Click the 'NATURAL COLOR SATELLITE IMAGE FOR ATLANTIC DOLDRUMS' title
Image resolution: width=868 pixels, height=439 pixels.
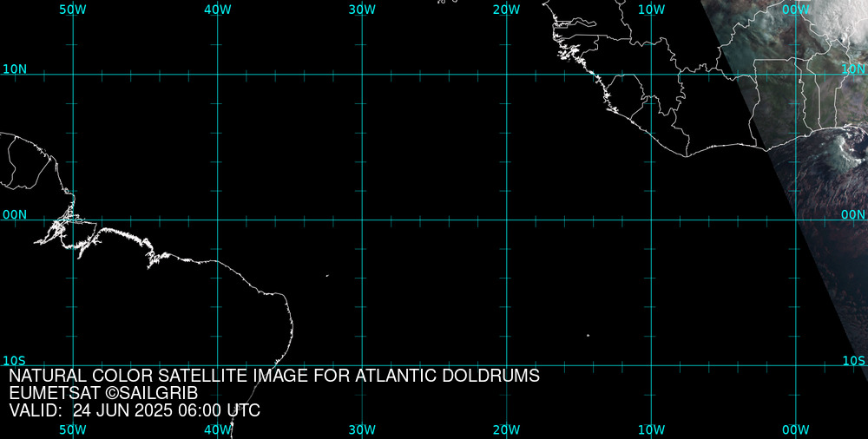[274, 376]
